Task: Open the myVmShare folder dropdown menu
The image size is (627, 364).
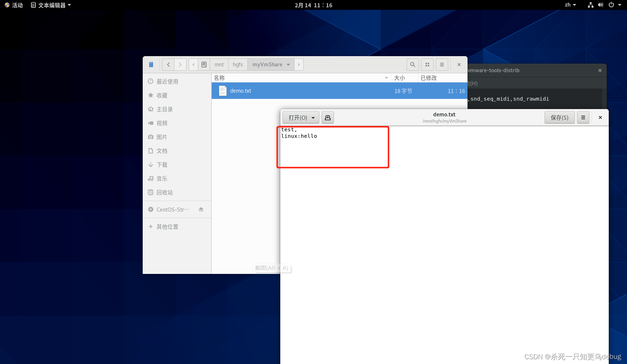Action: point(271,65)
